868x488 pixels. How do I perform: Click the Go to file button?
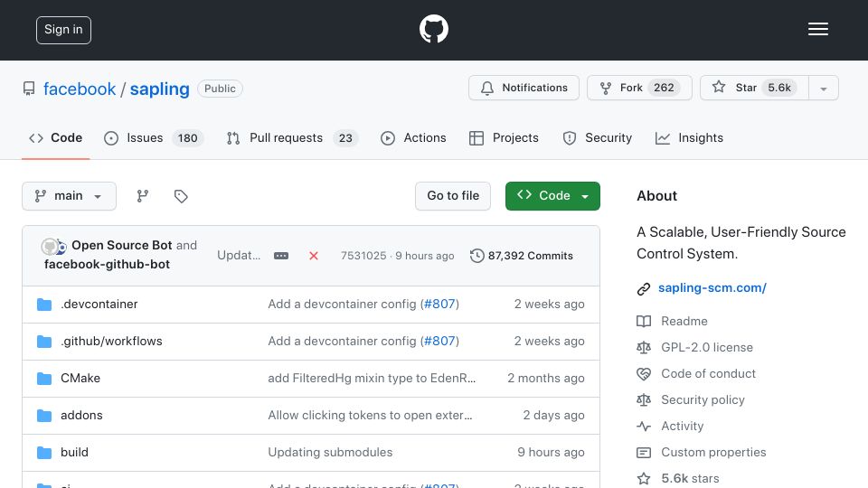[x=453, y=196]
